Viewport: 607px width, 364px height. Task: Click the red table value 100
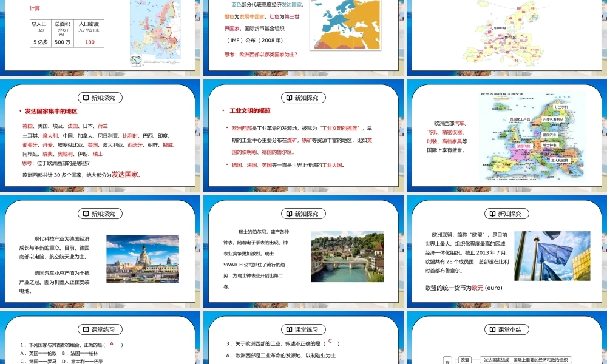[89, 42]
